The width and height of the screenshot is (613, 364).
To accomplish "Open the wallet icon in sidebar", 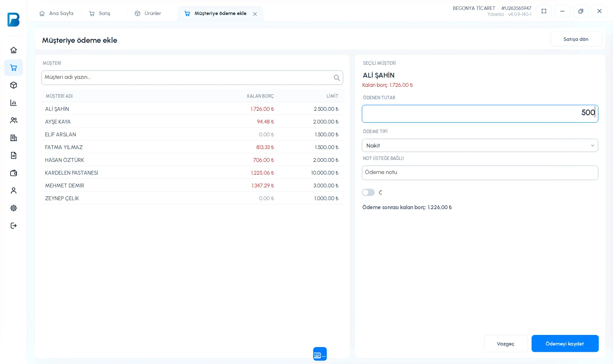I will pyautogui.click(x=13, y=173).
